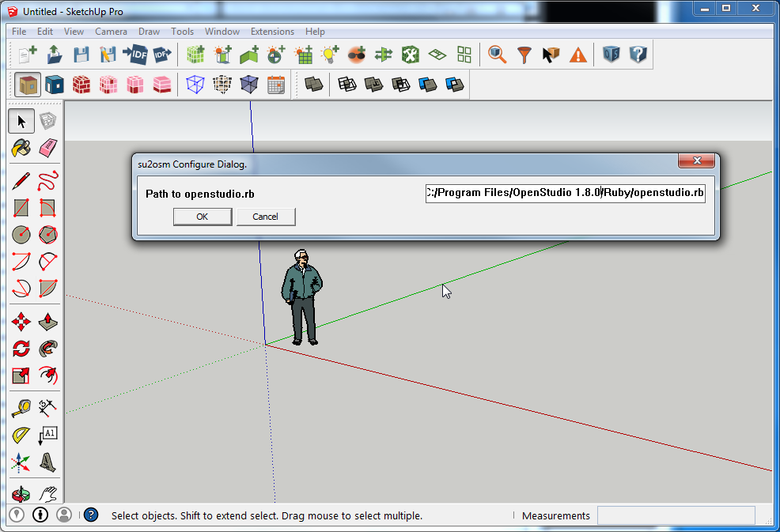Choose the Make Component tool

47,121
